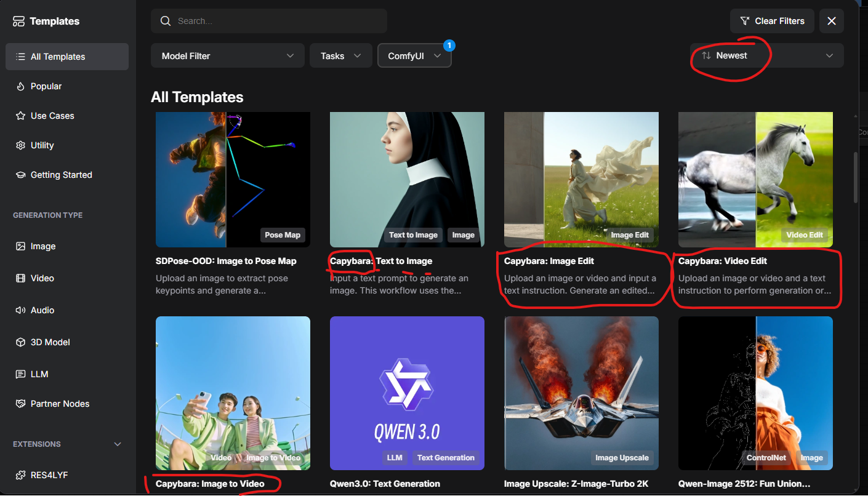This screenshot has height=496, width=868.
Task: Open the Qwen-Image 2512: Fun Union title
Action: click(x=744, y=484)
